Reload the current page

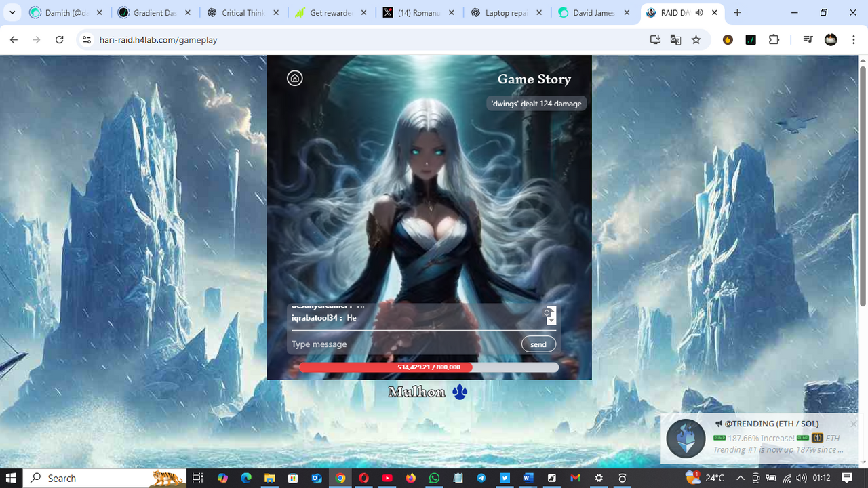click(x=60, y=40)
